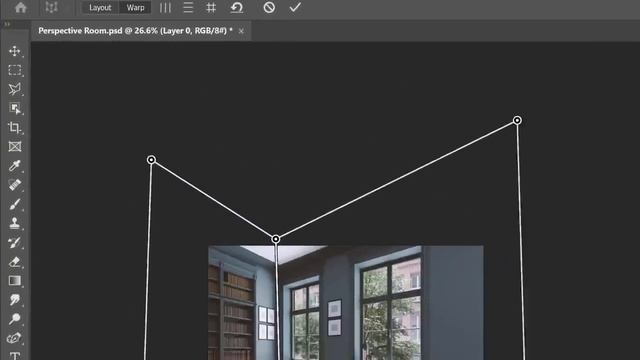Click the upper-left warp grid pin
Image resolution: width=640 pixels, height=360 pixels.
pyautogui.click(x=151, y=160)
